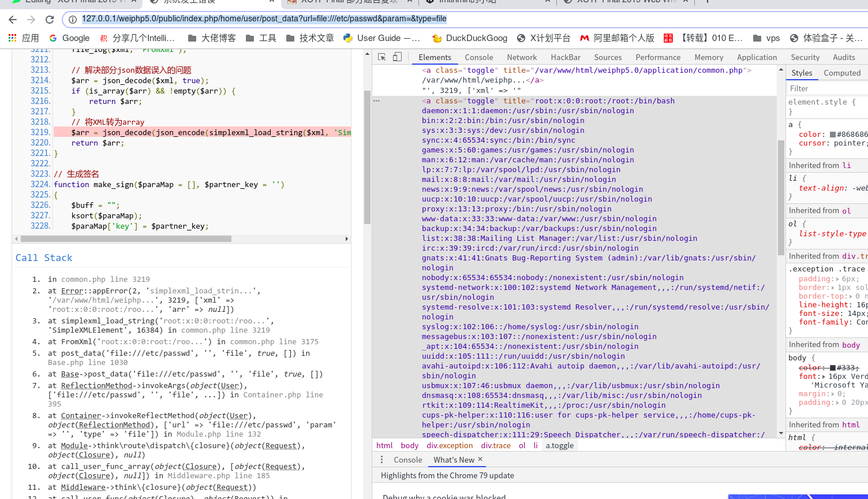Open the Memory tab

tap(709, 57)
